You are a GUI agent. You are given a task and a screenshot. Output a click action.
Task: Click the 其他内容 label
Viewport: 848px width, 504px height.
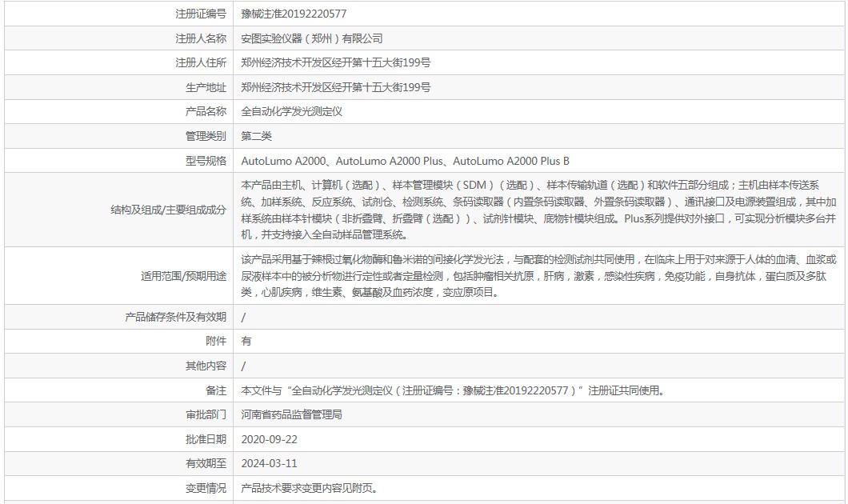tap(206, 366)
